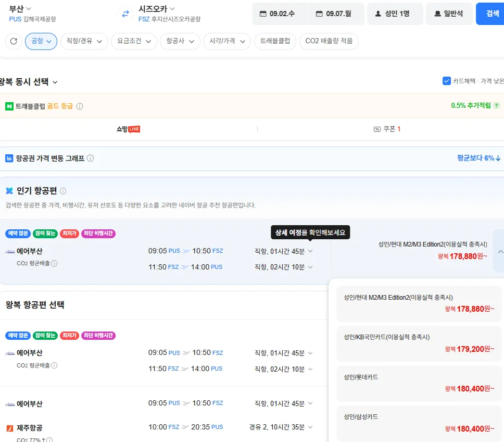Open 평균보다 6% price trend link

coord(478,158)
